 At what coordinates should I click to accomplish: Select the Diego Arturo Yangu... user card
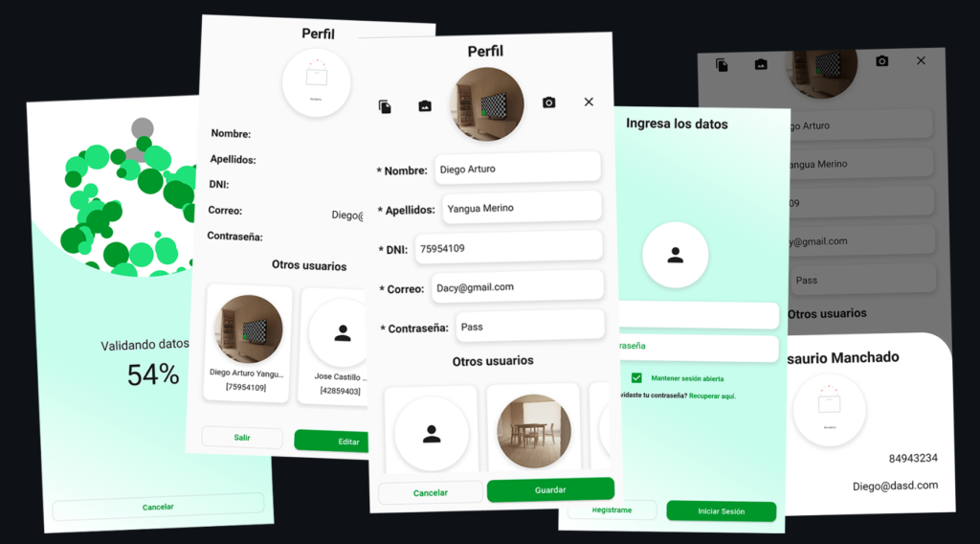248,342
